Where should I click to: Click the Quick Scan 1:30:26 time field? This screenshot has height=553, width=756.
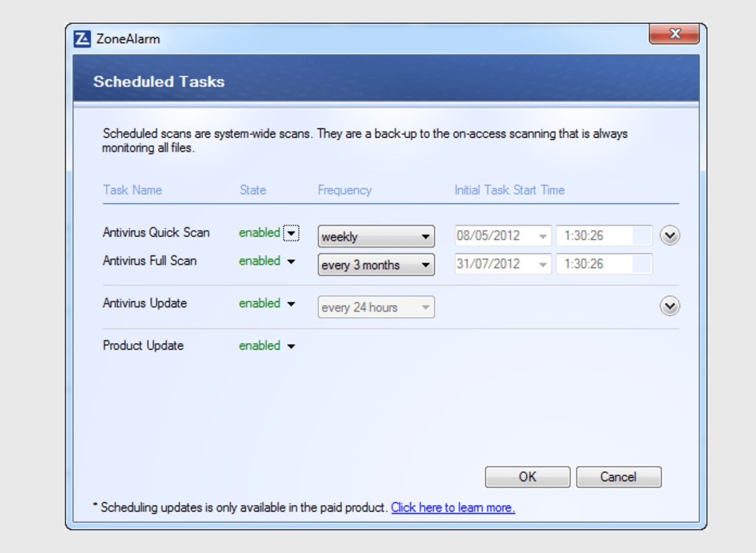click(x=604, y=236)
